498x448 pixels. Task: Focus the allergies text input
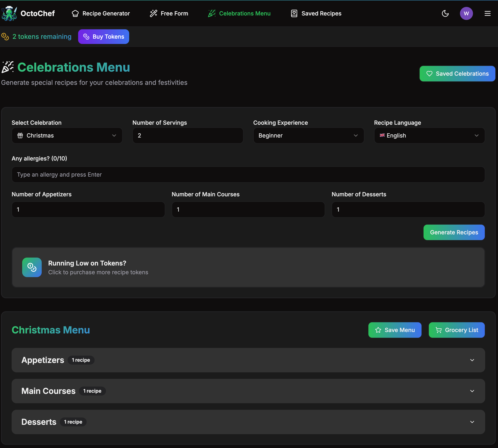248,175
